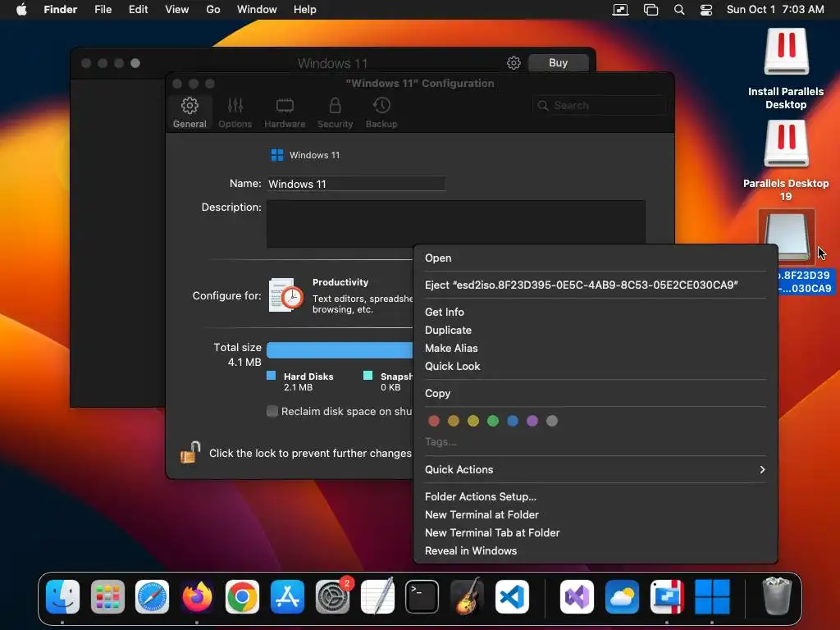
Task: Apply the green tag color
Action: point(493,421)
